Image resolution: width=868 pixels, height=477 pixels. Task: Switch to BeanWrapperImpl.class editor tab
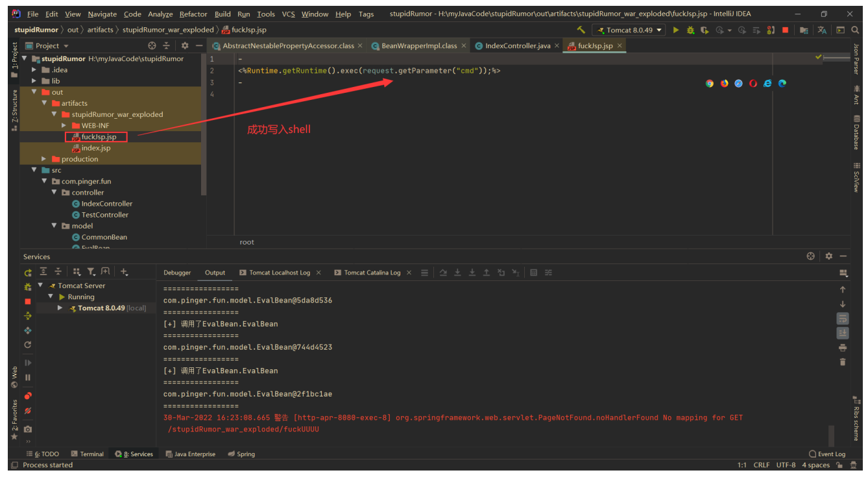tap(419, 45)
